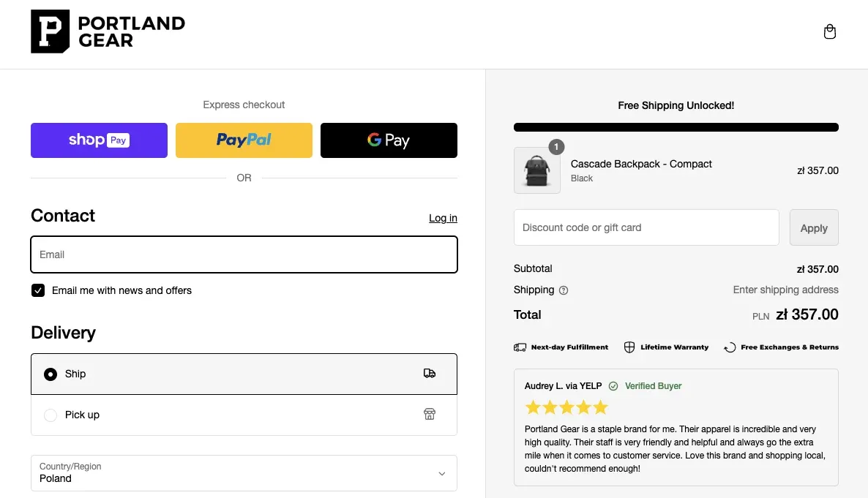The image size is (868, 498).
Task: Focus the Email input field
Action: pyautogui.click(x=244, y=254)
